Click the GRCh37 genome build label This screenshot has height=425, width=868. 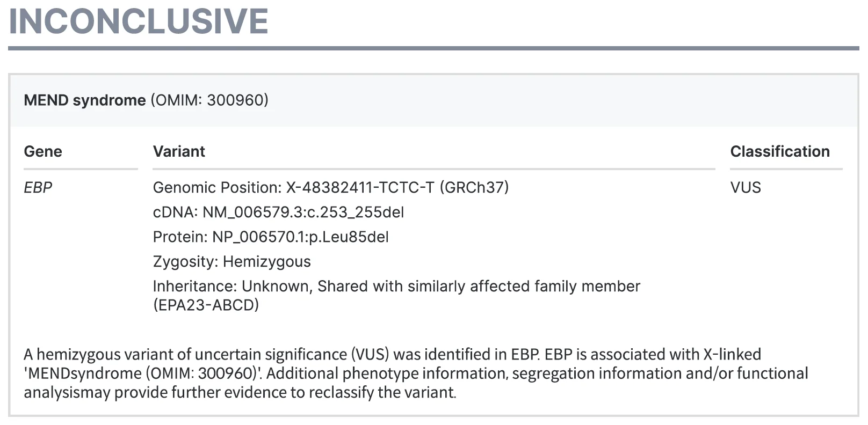[474, 188]
